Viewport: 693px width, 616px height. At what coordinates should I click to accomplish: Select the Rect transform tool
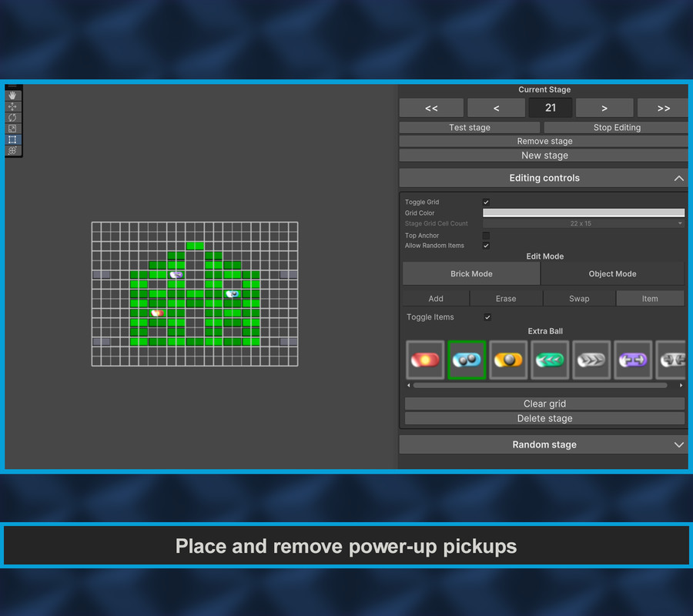pos(12,139)
